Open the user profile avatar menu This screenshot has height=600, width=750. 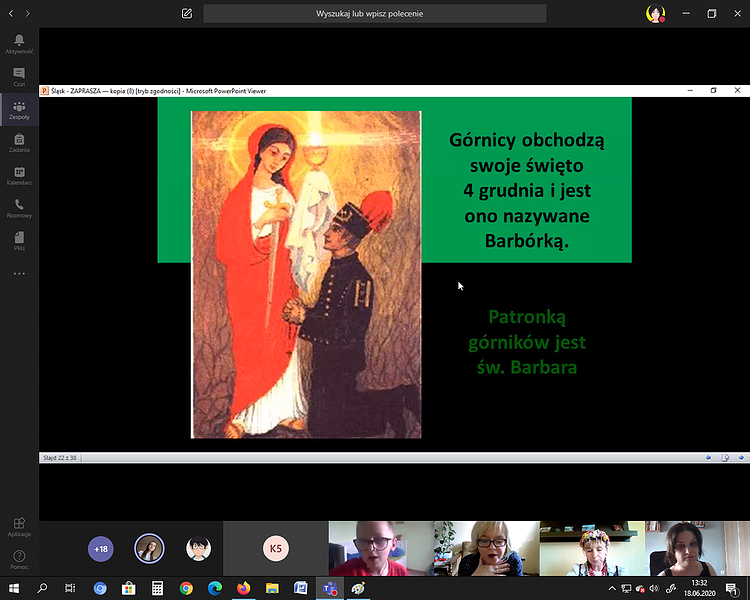[655, 13]
